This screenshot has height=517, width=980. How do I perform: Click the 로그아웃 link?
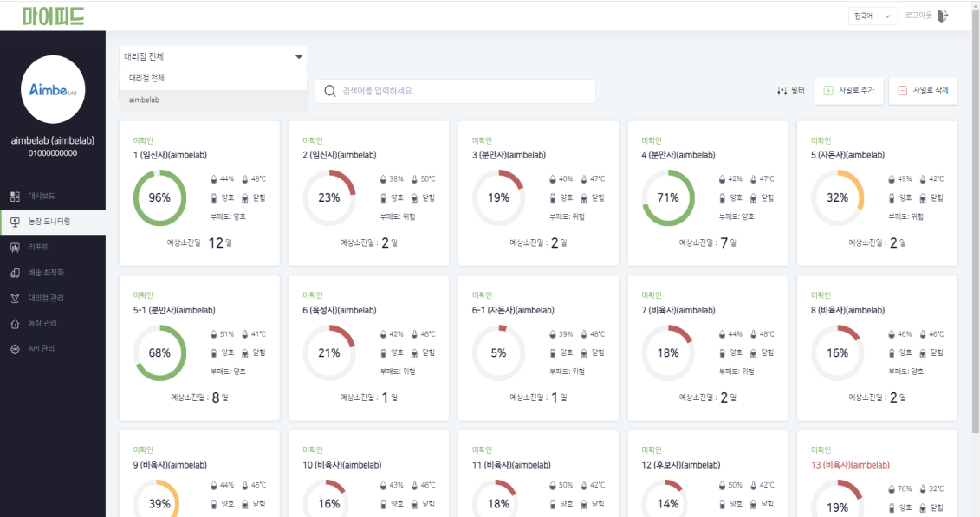pos(918,16)
